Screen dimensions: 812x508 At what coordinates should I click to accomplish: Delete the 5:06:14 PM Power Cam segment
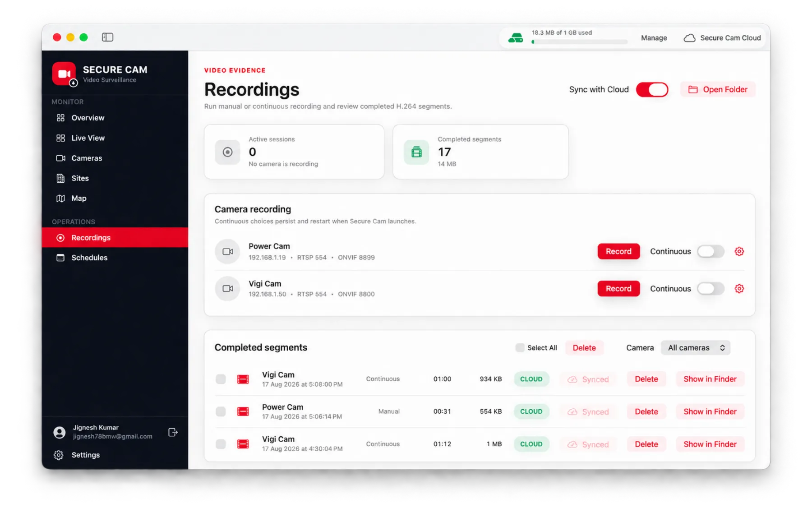(646, 411)
